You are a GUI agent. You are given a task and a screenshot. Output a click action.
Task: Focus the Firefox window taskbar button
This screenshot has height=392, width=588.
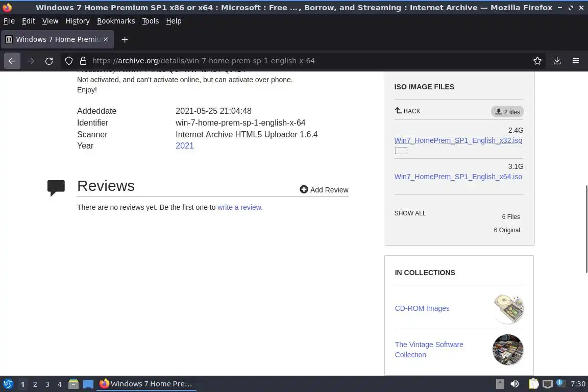tap(146, 384)
